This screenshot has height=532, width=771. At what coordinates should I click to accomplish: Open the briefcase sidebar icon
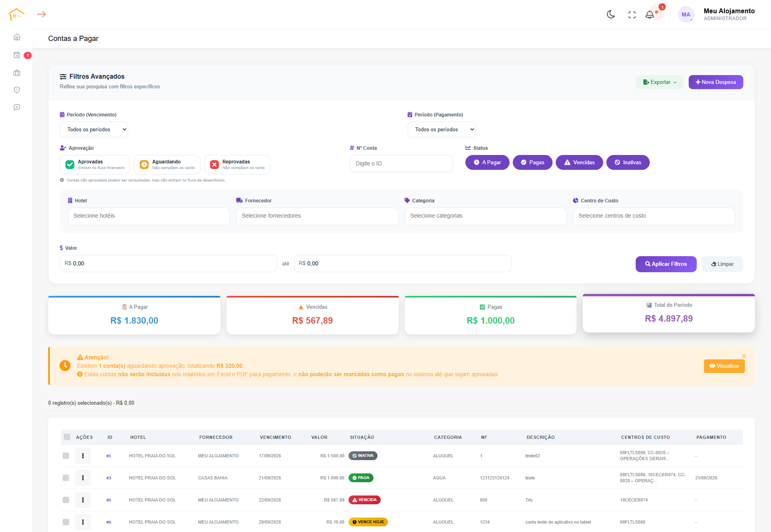click(x=17, y=73)
